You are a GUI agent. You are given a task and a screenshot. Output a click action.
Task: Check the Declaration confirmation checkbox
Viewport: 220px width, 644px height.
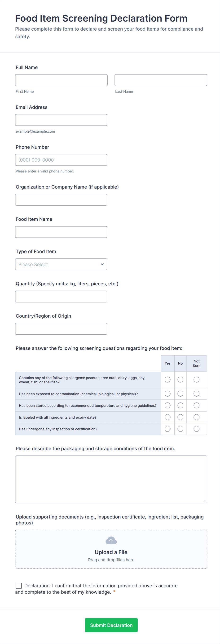[18, 585]
